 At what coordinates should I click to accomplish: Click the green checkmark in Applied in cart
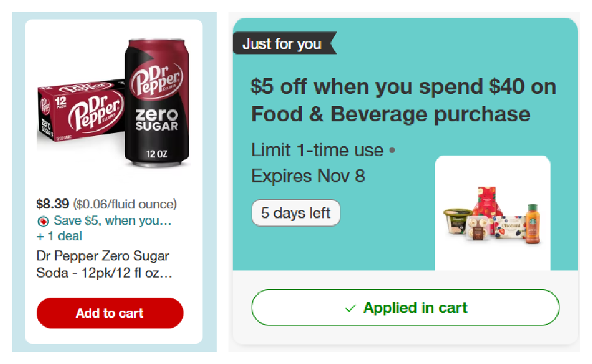pos(351,308)
